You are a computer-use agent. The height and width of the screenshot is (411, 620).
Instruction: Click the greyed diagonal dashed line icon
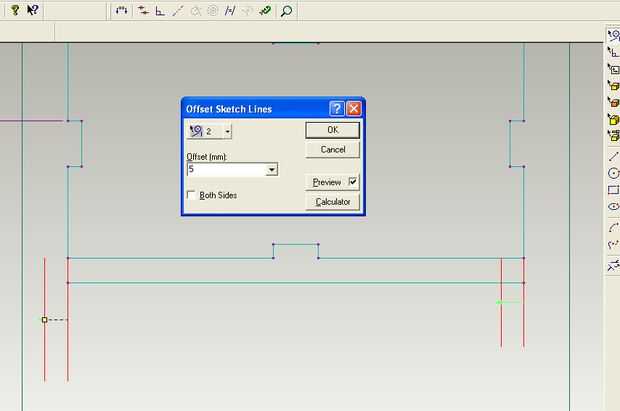coord(178,11)
